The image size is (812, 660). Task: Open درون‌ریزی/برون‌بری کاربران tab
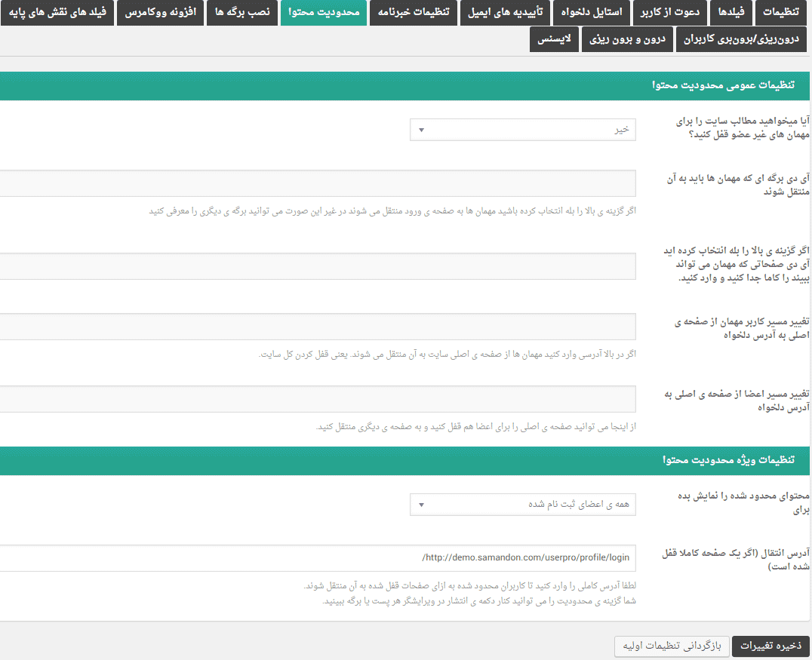(x=741, y=39)
